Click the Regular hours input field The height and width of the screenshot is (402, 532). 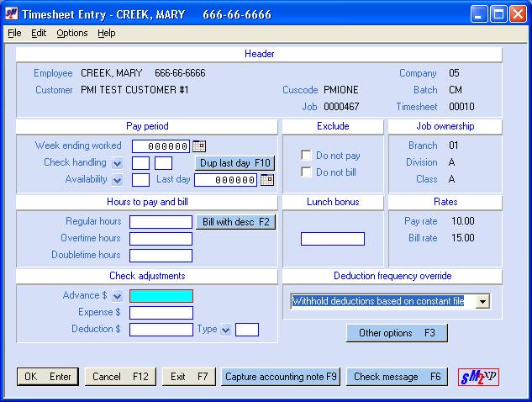pos(161,222)
